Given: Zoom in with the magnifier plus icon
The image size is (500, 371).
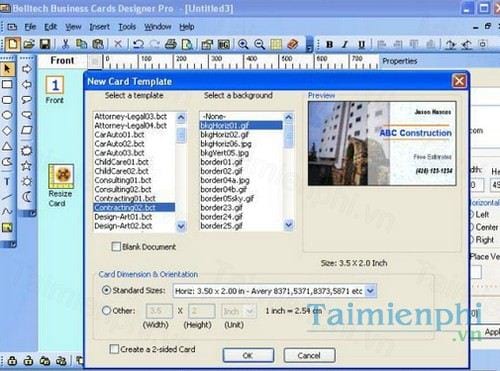Looking at the screenshot, I should (x=243, y=44).
